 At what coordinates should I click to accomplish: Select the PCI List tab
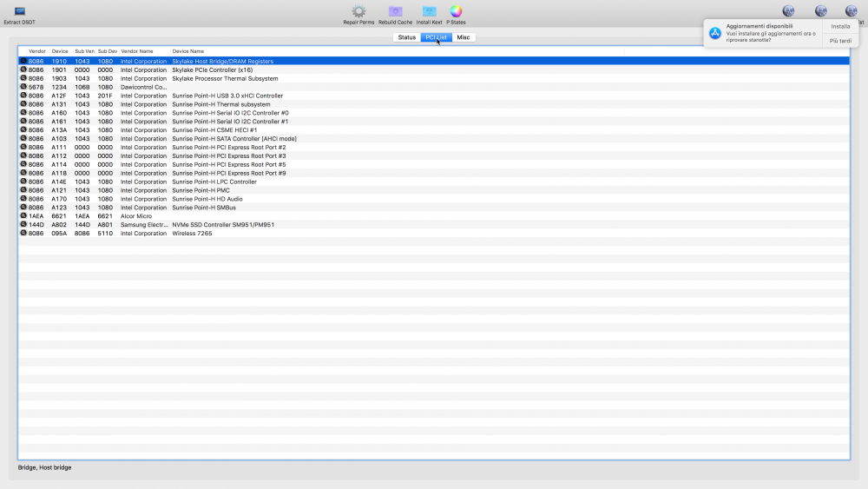pyautogui.click(x=437, y=37)
